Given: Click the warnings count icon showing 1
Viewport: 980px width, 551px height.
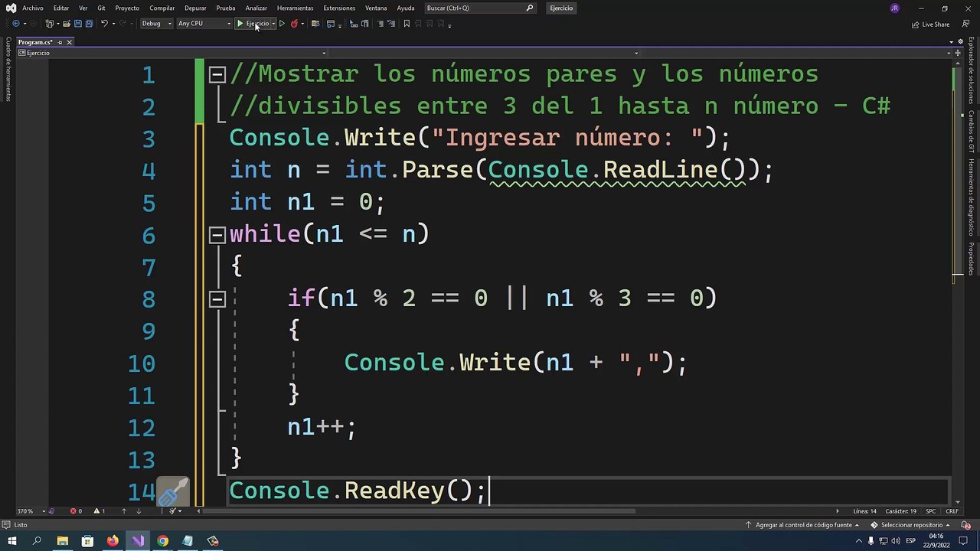Looking at the screenshot, I should tap(96, 511).
